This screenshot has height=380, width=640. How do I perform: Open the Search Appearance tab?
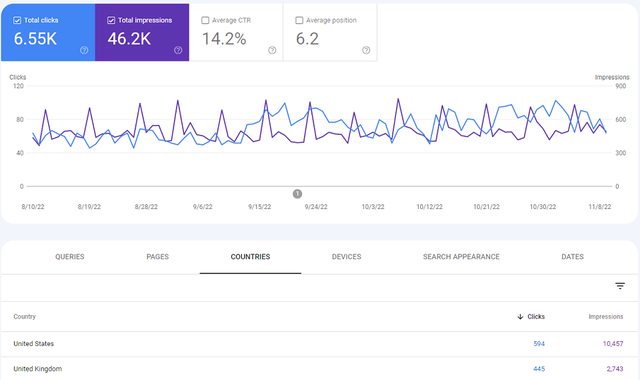point(461,257)
